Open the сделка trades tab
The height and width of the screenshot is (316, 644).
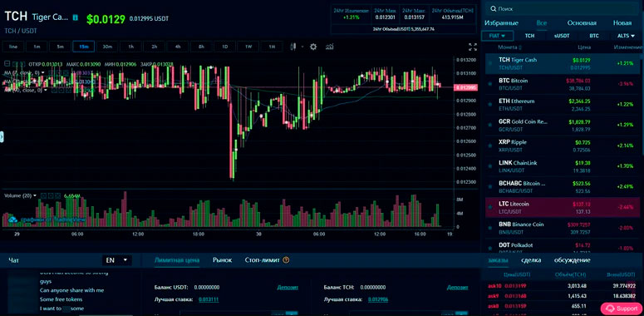pos(531,260)
